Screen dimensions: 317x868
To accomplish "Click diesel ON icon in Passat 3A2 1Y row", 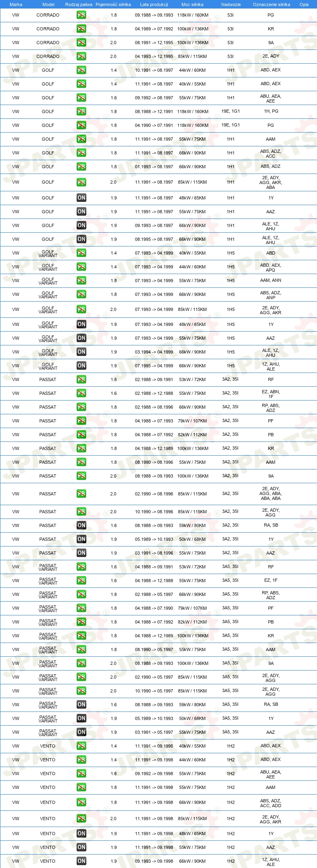I will coord(81,539).
